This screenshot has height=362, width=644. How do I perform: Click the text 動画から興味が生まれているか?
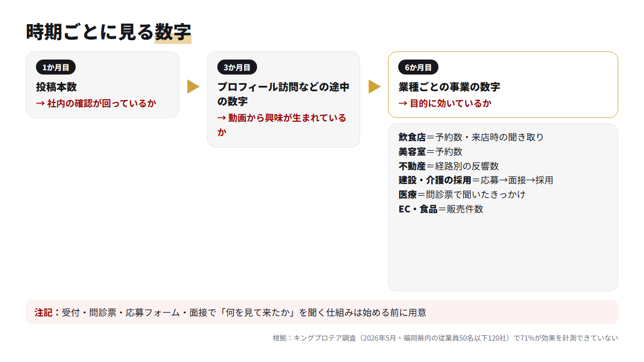point(282,124)
